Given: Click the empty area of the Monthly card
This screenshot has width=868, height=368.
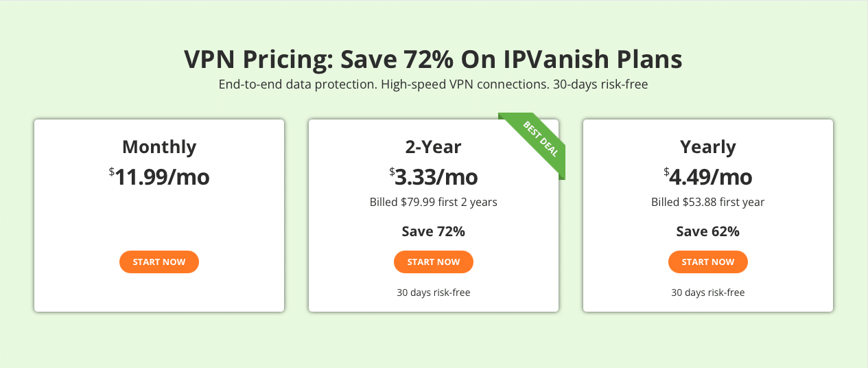Looking at the screenshot, I should pyautogui.click(x=159, y=220).
